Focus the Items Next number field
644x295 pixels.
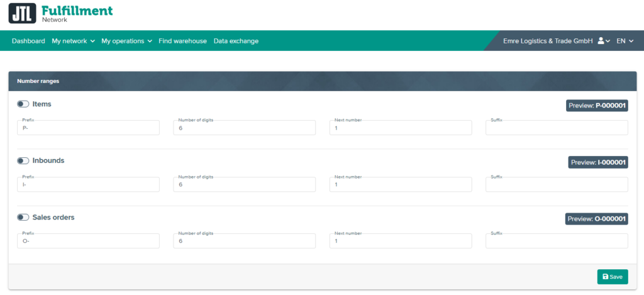click(401, 128)
